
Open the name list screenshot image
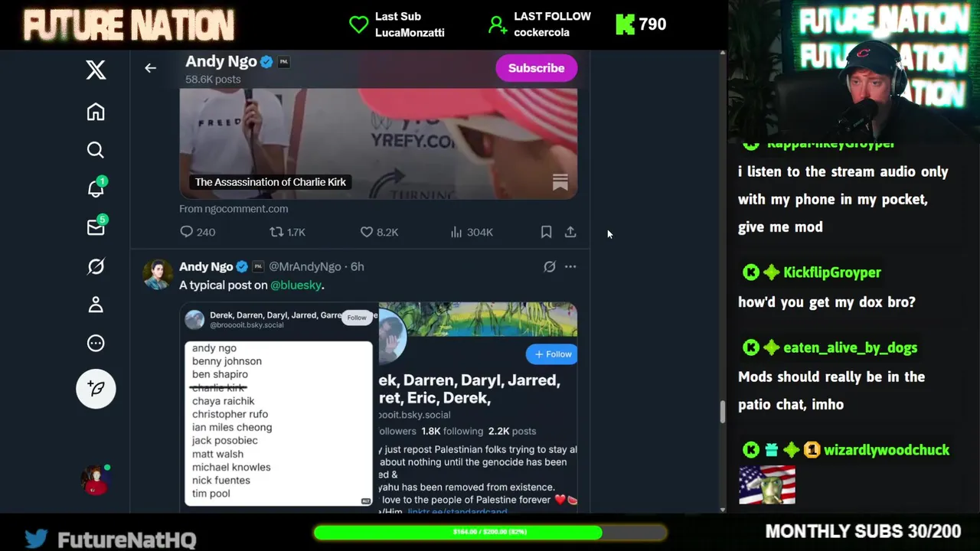[x=279, y=407]
